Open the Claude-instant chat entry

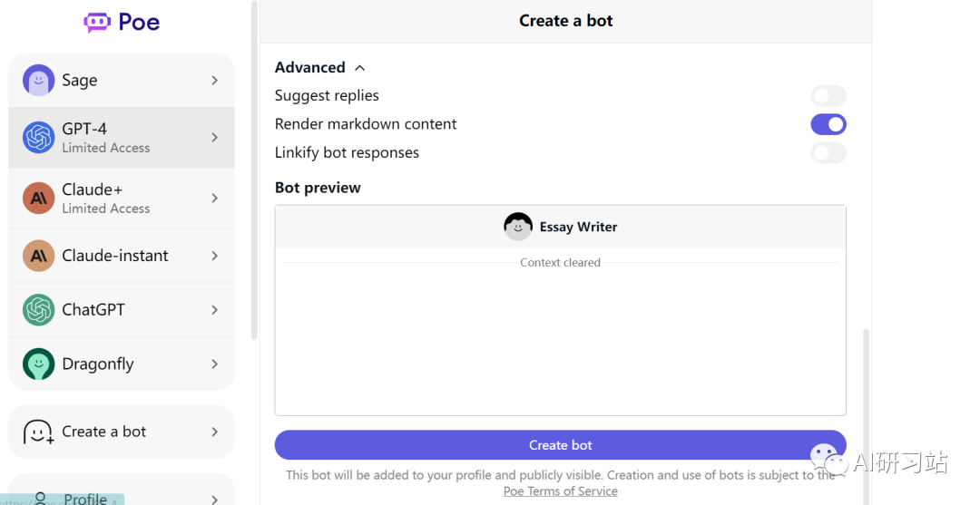coord(122,256)
